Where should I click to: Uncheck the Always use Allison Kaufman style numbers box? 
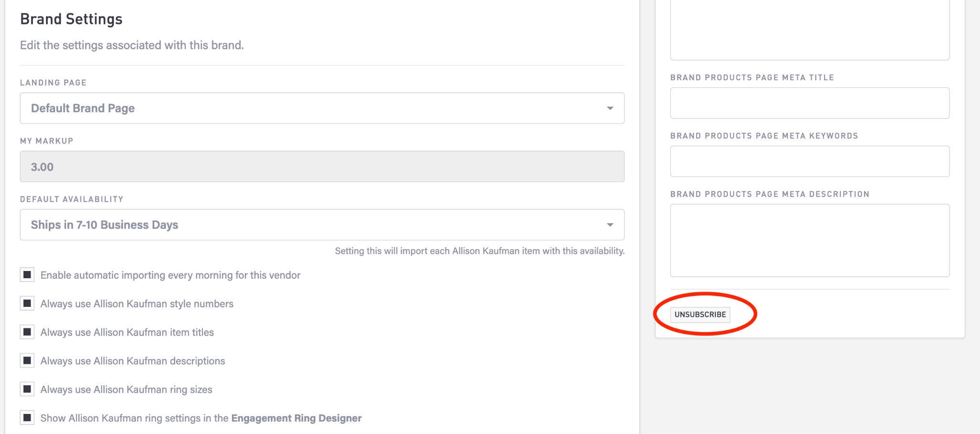click(27, 304)
